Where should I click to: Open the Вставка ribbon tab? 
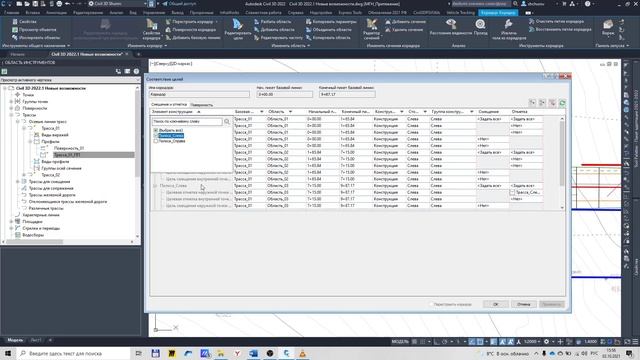click(x=33, y=13)
